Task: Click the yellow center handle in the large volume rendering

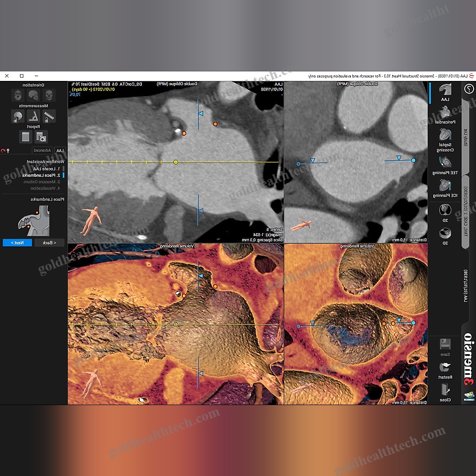Action: pos(176,325)
